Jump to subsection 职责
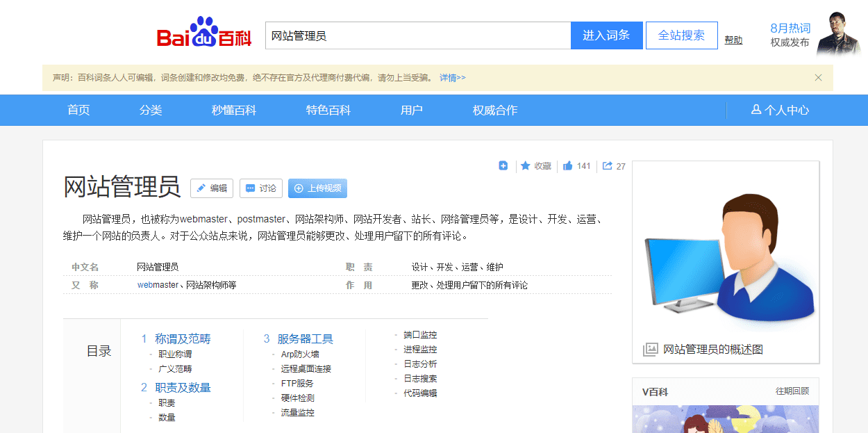Image resolution: width=868 pixels, height=433 pixels. coord(167,403)
